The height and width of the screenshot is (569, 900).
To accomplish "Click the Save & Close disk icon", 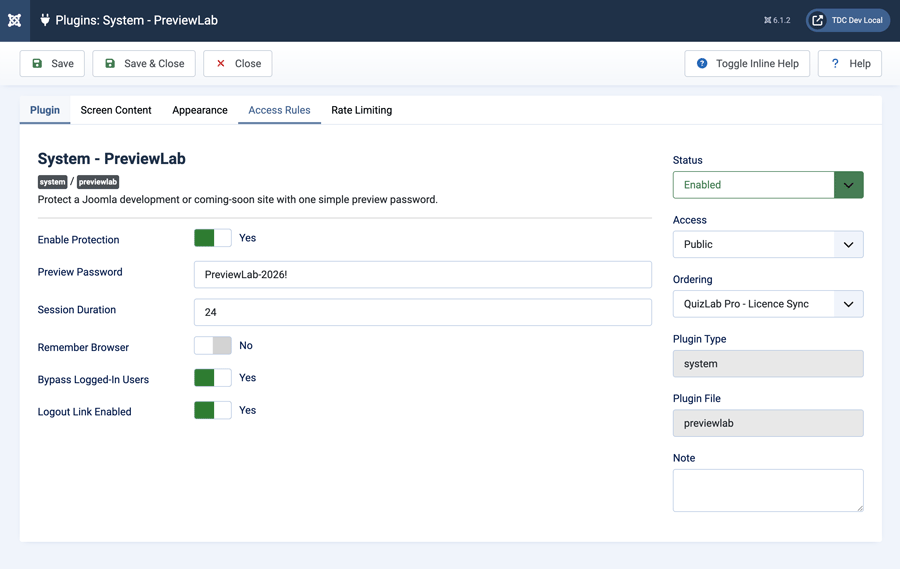I will [x=110, y=63].
